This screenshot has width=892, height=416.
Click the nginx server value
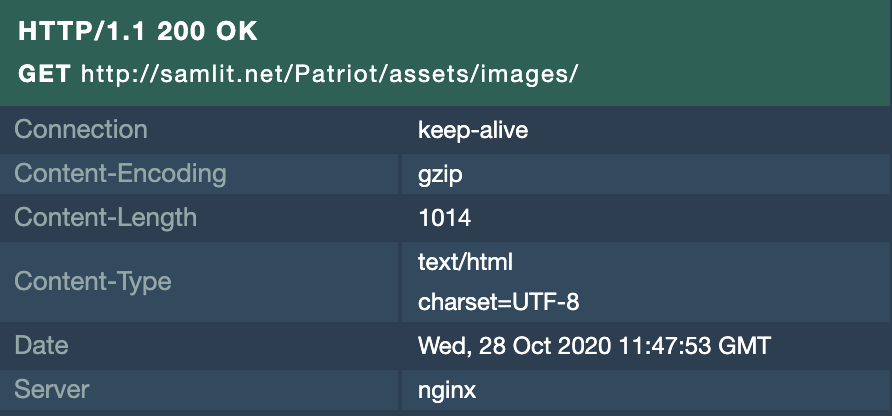click(x=447, y=390)
